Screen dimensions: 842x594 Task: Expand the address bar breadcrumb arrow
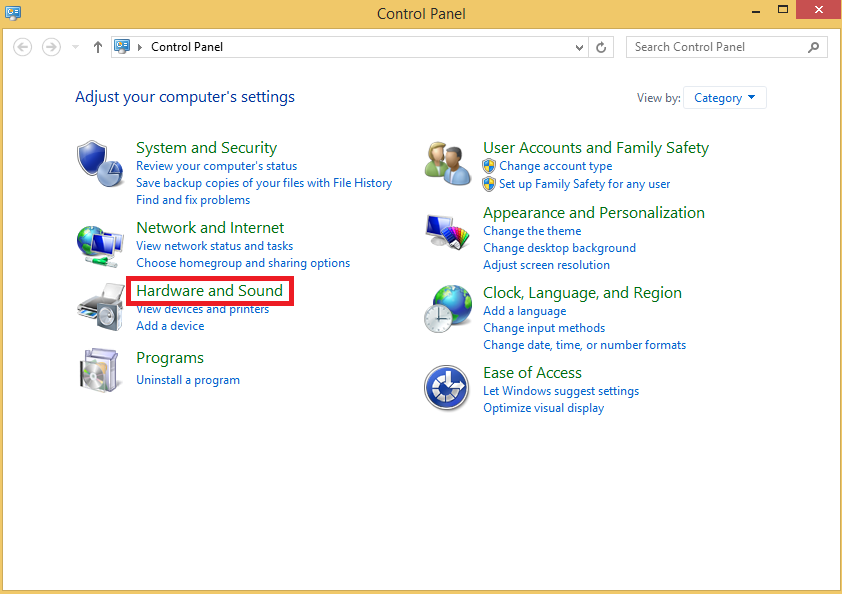coord(140,47)
